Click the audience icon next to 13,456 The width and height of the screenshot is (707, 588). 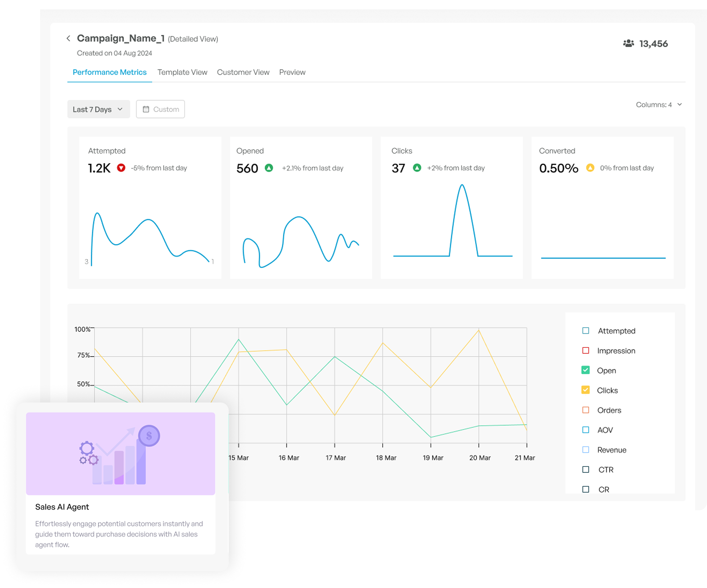[x=629, y=43]
